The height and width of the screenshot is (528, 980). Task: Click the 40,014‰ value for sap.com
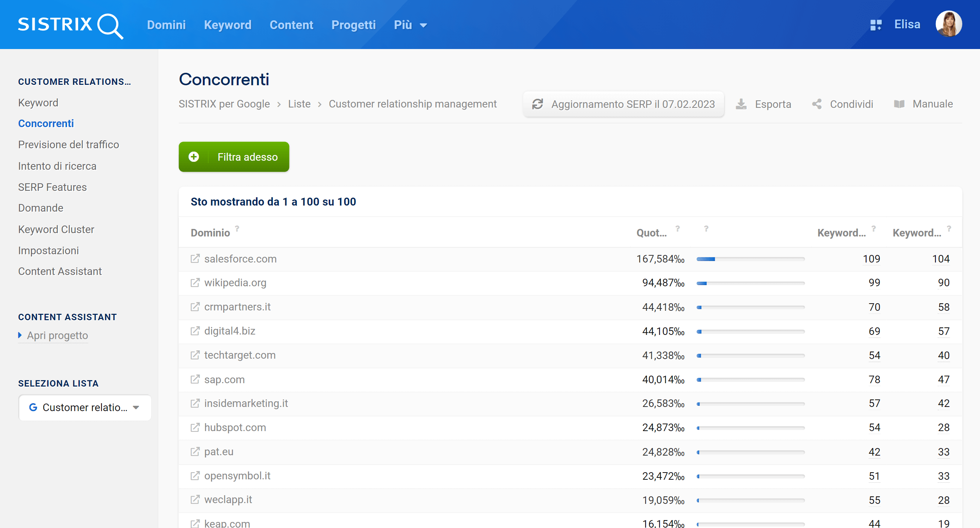coord(663,379)
